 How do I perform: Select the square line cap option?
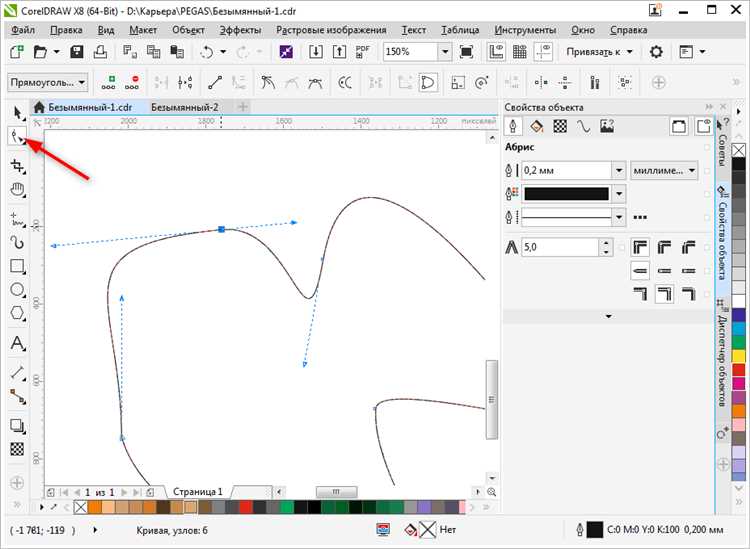click(688, 271)
